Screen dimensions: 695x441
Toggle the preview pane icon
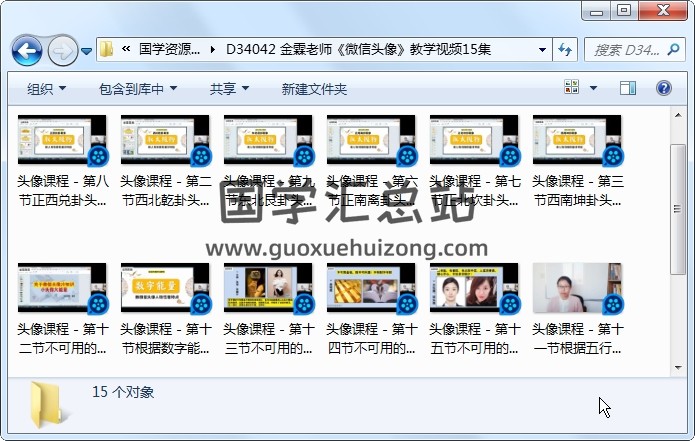point(628,88)
